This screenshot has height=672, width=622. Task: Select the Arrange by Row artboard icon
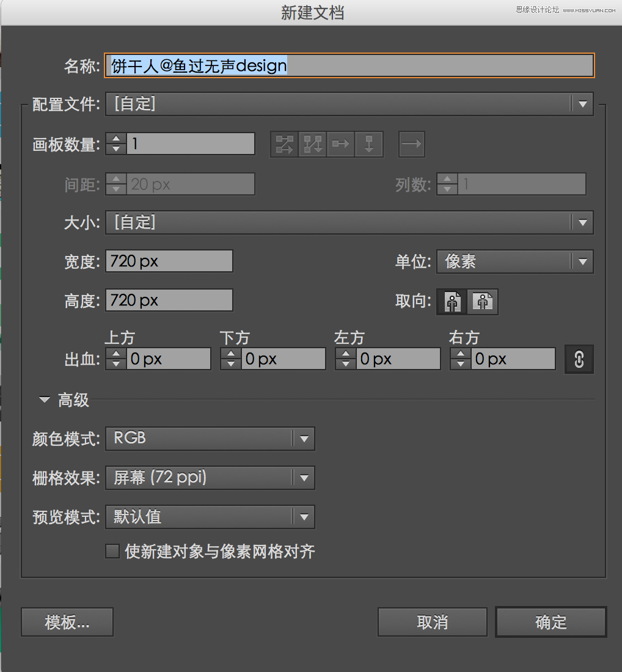[340, 144]
